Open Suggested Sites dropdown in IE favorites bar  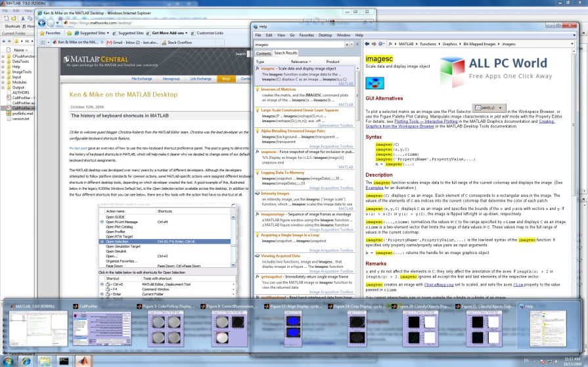pyautogui.click(x=108, y=33)
